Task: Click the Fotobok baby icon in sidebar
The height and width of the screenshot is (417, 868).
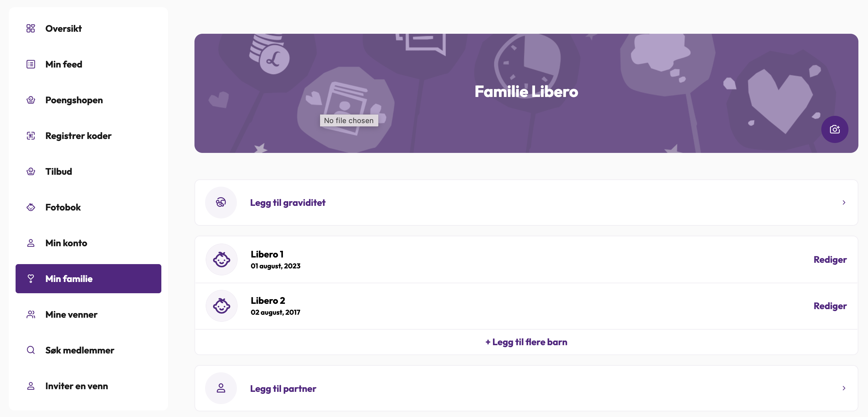Action: point(31,207)
